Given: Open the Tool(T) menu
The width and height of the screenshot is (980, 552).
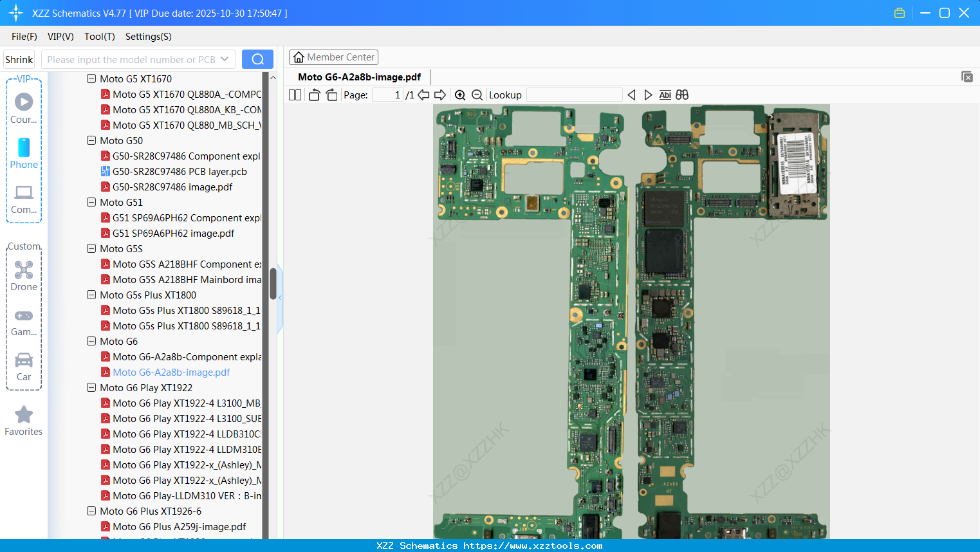Looking at the screenshot, I should pyautogui.click(x=99, y=37).
